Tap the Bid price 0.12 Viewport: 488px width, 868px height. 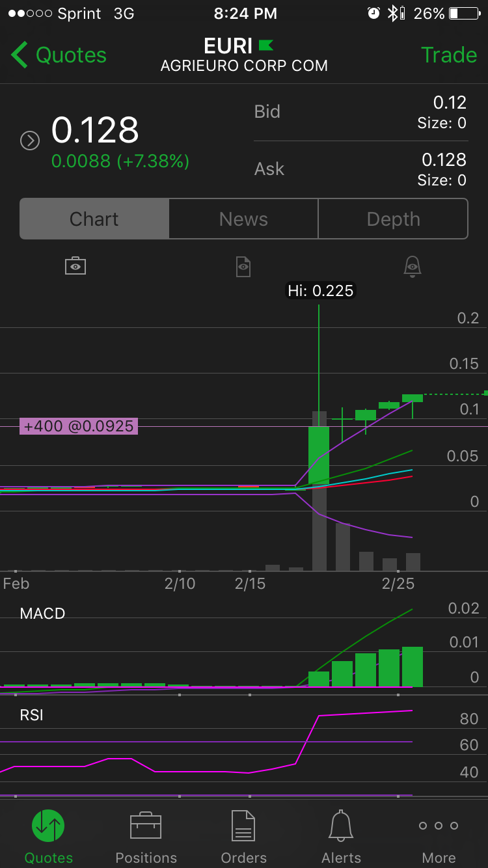coord(450,103)
